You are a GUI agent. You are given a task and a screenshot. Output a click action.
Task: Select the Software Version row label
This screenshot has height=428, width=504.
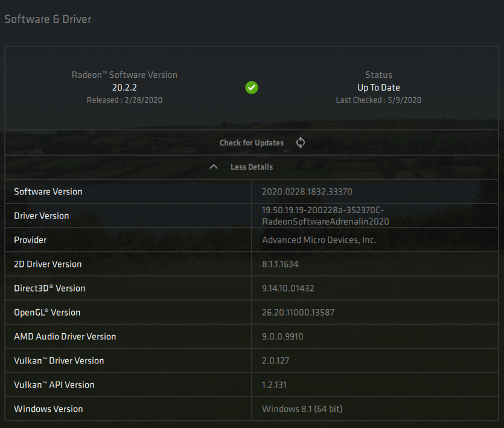[48, 191]
